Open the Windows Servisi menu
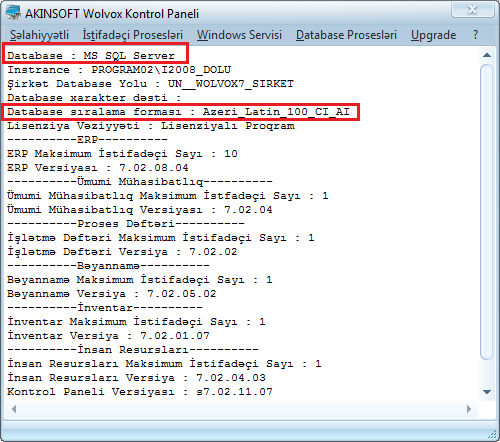This screenshot has width=500, height=442. (x=239, y=35)
